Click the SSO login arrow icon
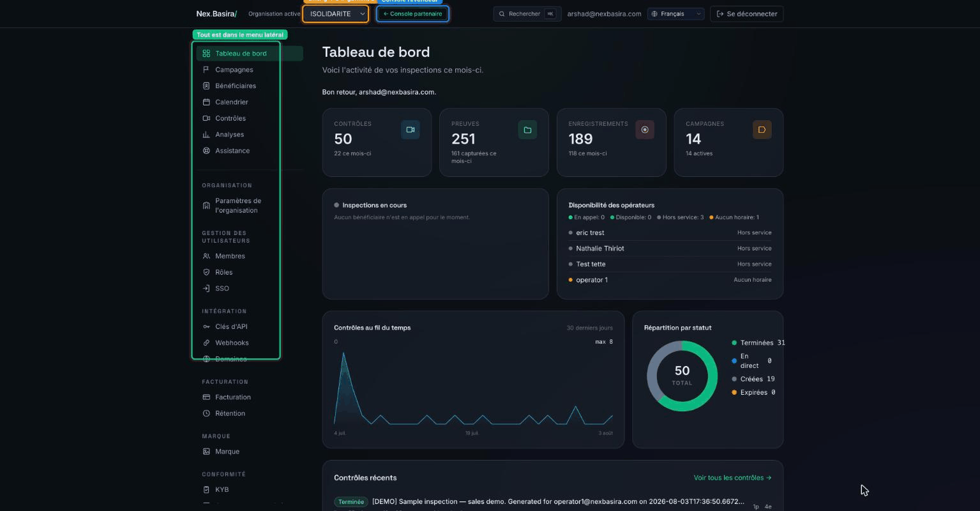The width and height of the screenshot is (980, 511). click(206, 289)
